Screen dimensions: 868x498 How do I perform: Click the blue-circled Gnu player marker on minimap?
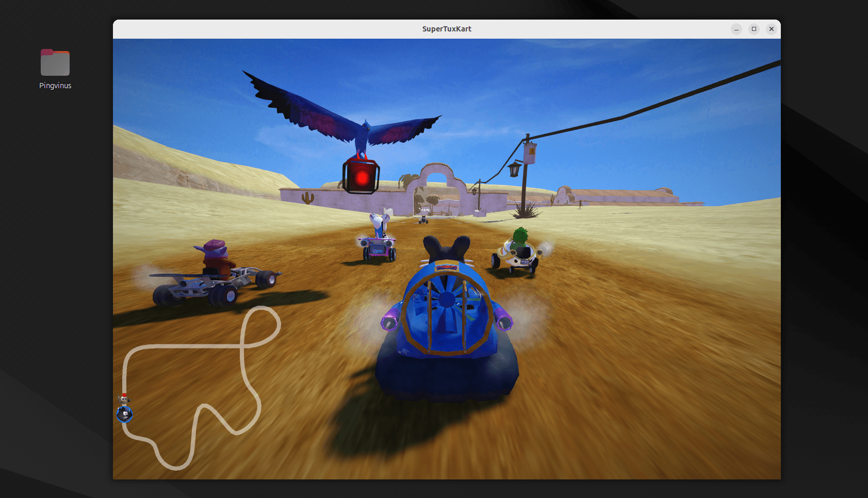(124, 414)
